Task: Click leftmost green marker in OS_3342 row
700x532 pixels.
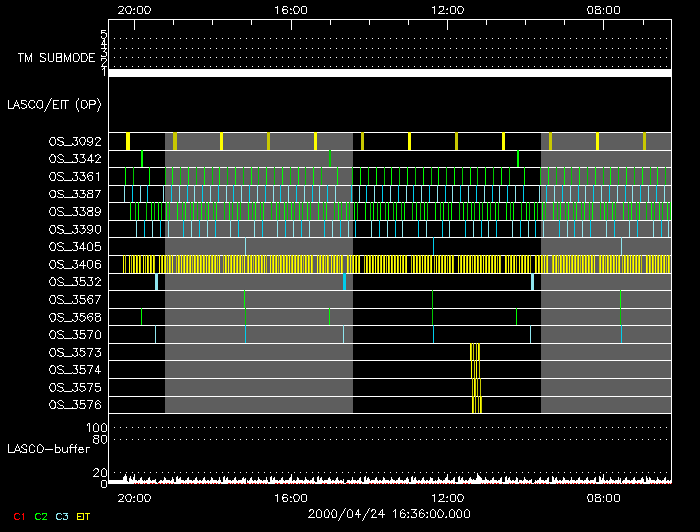Action: click(142, 159)
